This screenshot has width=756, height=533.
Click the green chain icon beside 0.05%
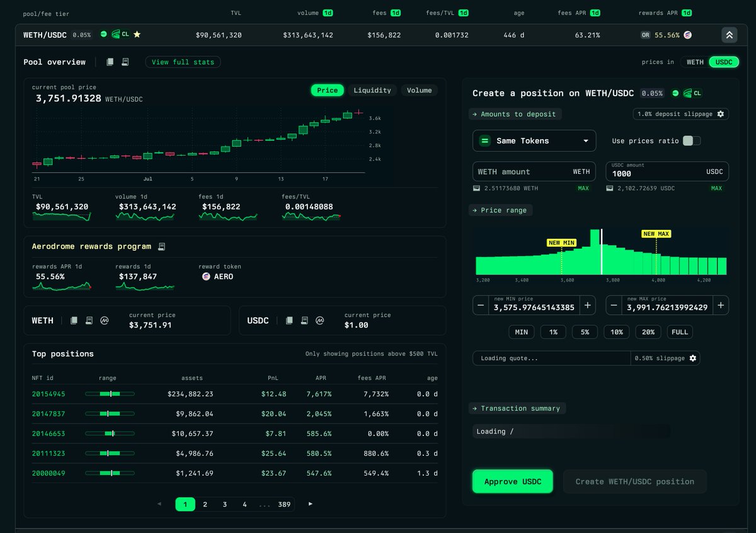pos(104,35)
